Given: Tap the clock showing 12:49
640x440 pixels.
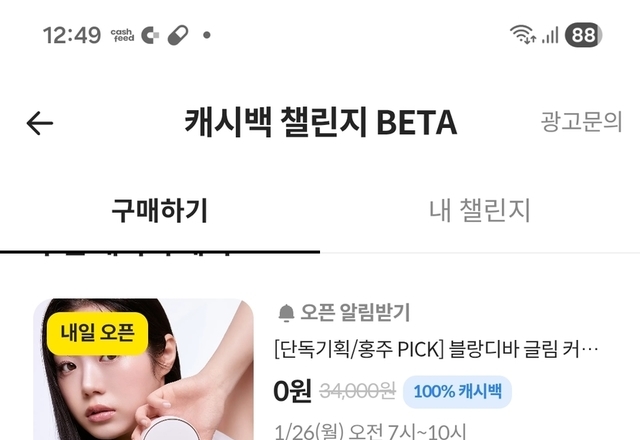Looking at the screenshot, I should tap(72, 35).
